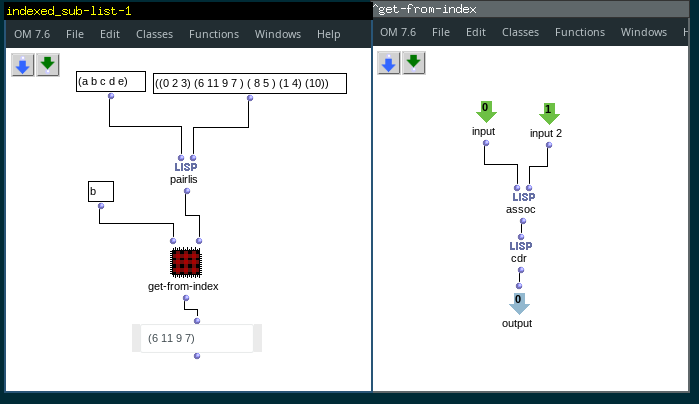Click blue down arrow in get-from-index window
This screenshot has width=699, height=404.
389,63
